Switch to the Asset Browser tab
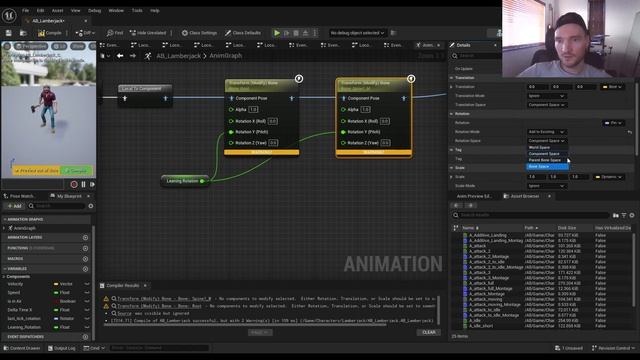Screen dimensions: 640x360 coord(524,196)
